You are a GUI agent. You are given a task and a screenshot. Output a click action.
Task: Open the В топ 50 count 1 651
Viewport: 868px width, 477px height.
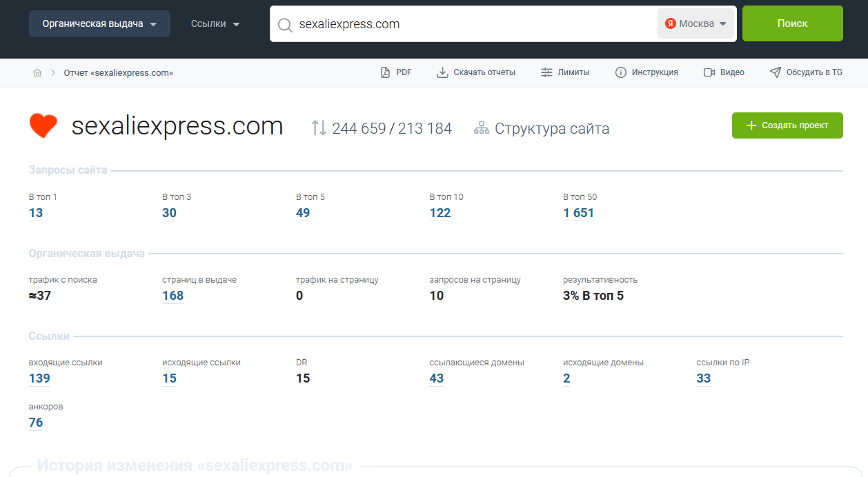coord(578,213)
